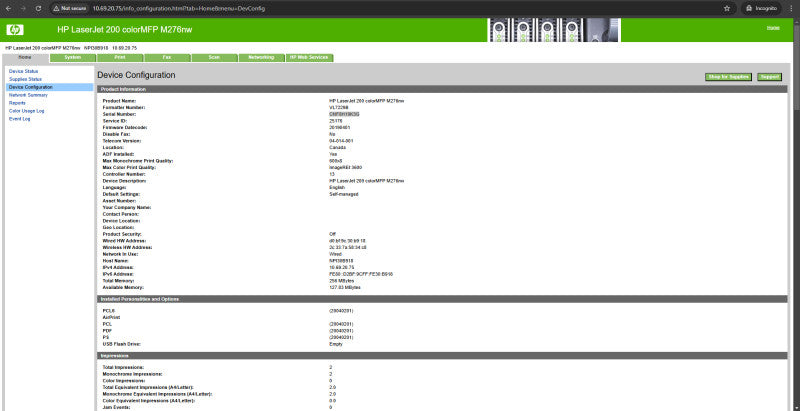Click the Host Name value in the table
Image resolution: width=800 pixels, height=411 pixels.
pos(341,261)
